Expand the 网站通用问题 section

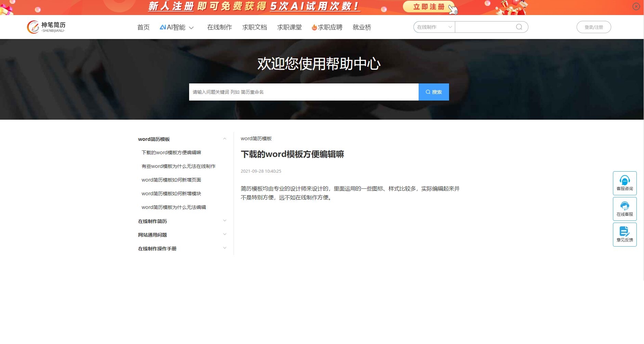pyautogui.click(x=225, y=235)
